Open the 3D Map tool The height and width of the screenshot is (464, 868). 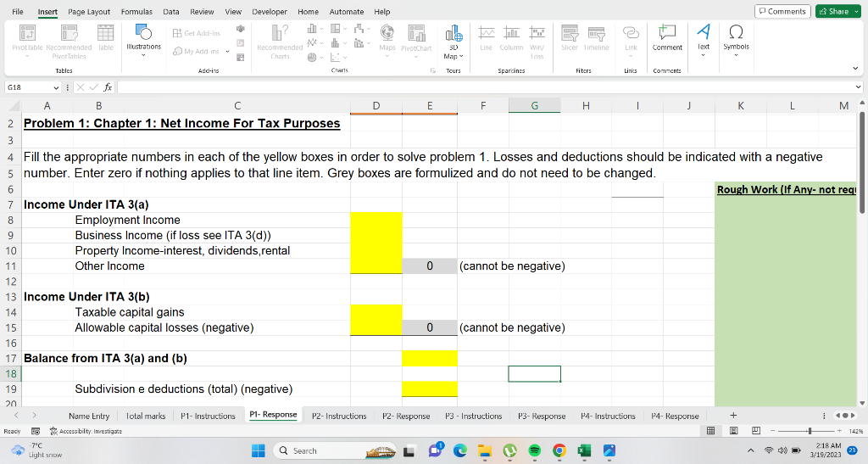(x=453, y=42)
